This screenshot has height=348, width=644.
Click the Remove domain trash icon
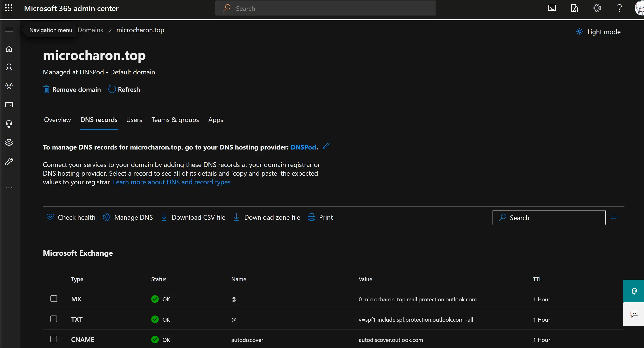click(46, 89)
